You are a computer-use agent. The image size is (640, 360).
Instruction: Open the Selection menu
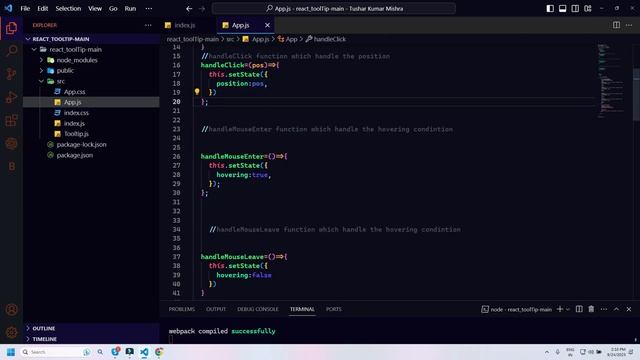[x=68, y=9]
